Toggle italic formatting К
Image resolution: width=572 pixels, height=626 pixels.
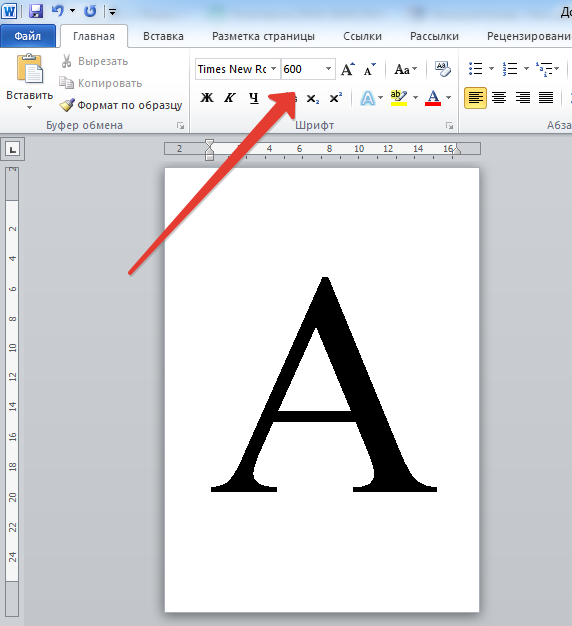pos(230,98)
